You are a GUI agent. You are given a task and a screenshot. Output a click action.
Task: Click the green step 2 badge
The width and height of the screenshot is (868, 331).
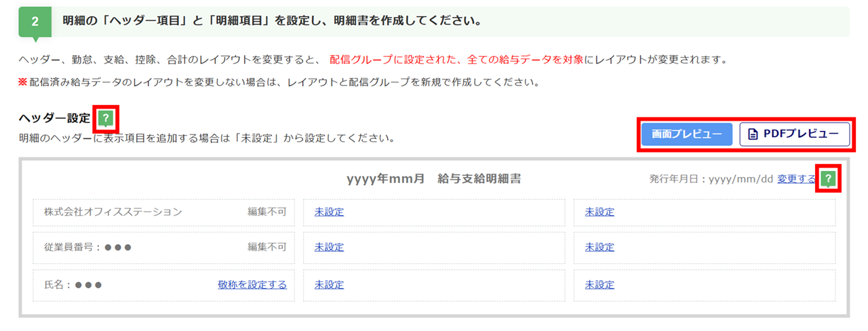click(35, 22)
